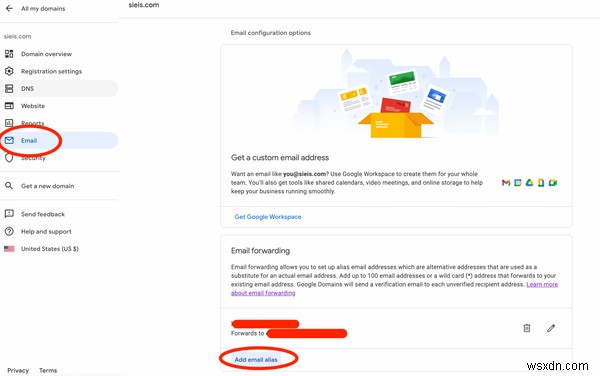Click the DNS server icon
This screenshot has height=376, width=600.
coord(9,88)
